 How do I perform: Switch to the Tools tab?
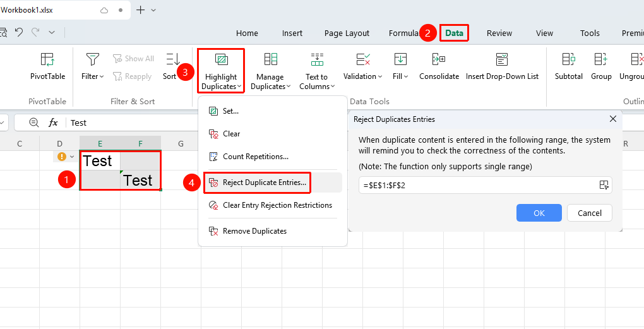pyautogui.click(x=590, y=33)
